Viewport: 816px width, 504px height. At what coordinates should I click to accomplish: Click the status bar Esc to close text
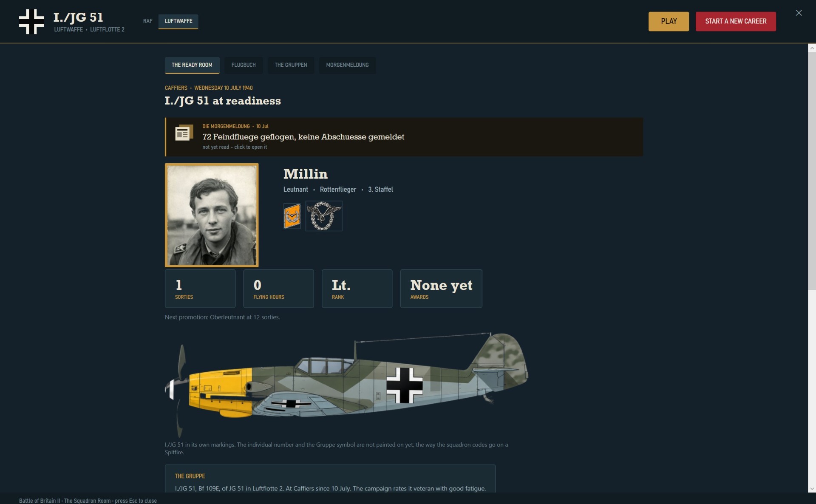click(x=88, y=501)
